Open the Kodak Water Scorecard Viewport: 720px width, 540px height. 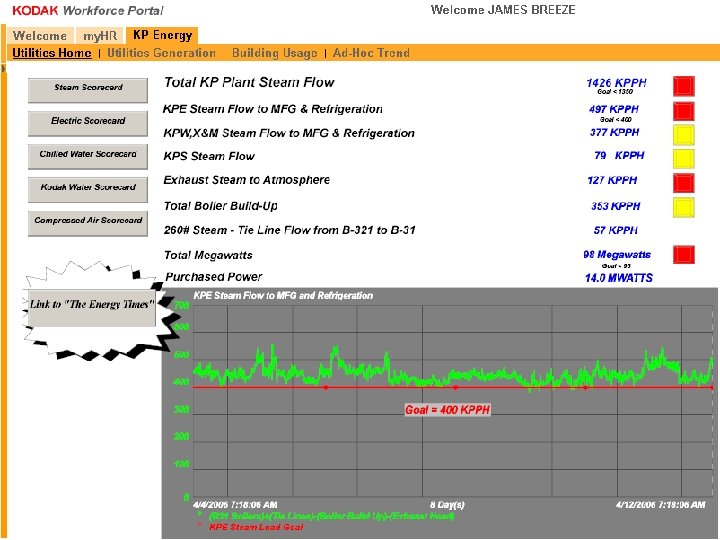[x=88, y=189]
